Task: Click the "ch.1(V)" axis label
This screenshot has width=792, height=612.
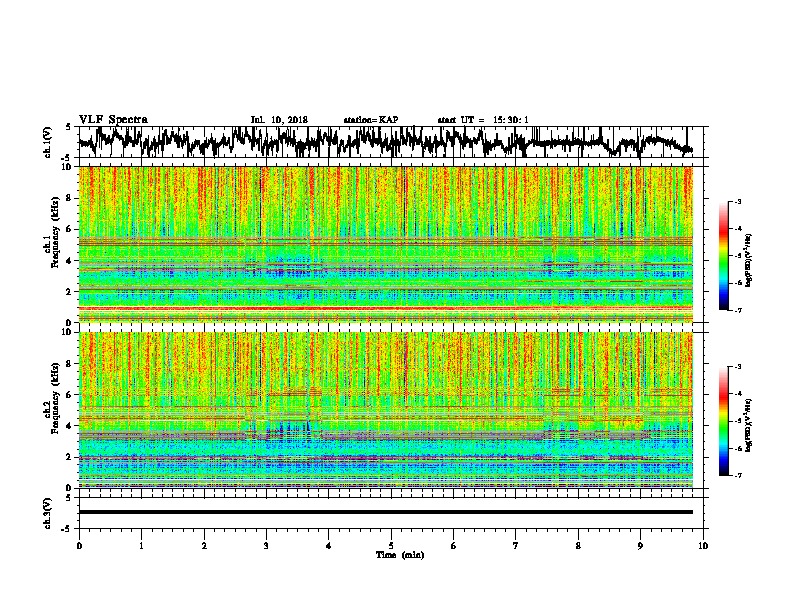Action: pyautogui.click(x=48, y=142)
